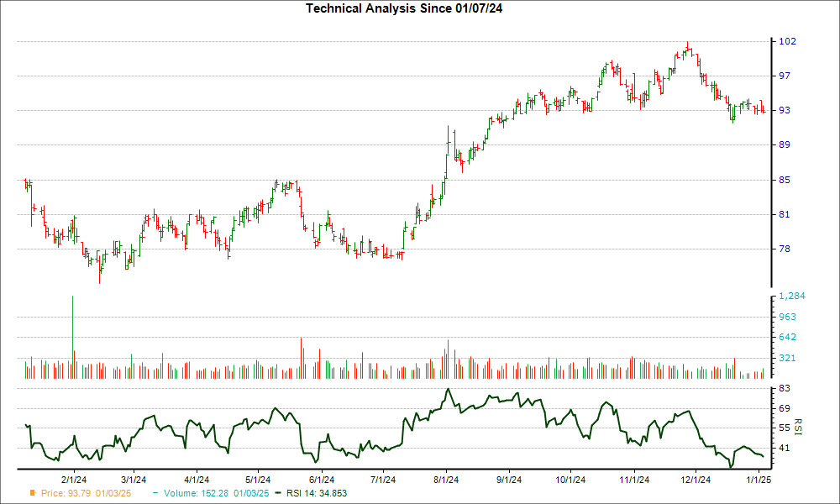Screen dimensions: 840x504
Task: Click the date label 1/1/25
Action: coord(758,480)
